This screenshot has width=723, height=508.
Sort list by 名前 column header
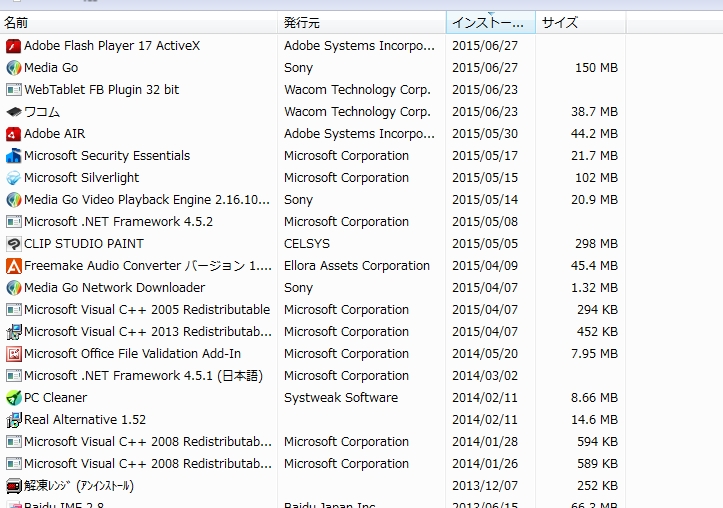pyautogui.click(x=138, y=22)
